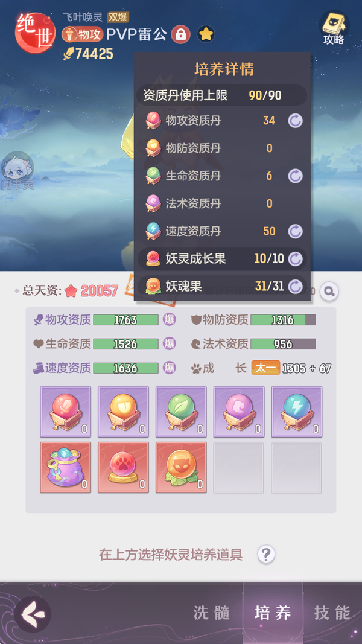Switch to the 洗髓 tab
This screenshot has width=362, height=644.
click(x=211, y=613)
